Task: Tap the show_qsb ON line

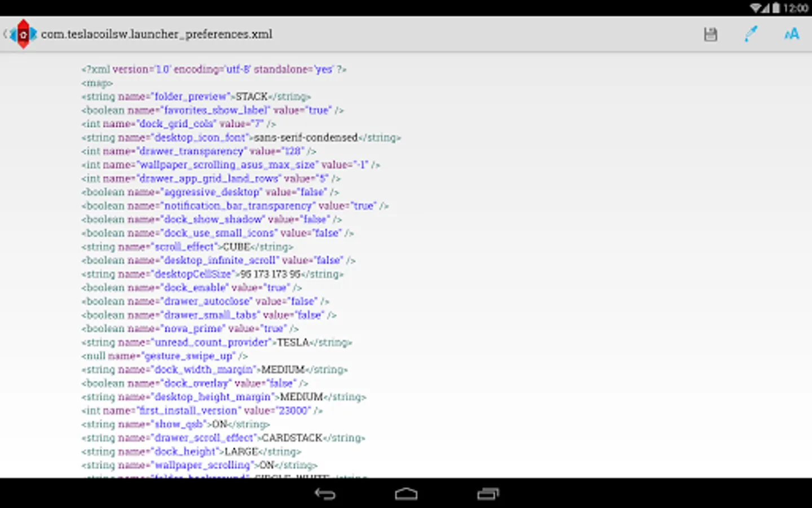Action: [175, 424]
